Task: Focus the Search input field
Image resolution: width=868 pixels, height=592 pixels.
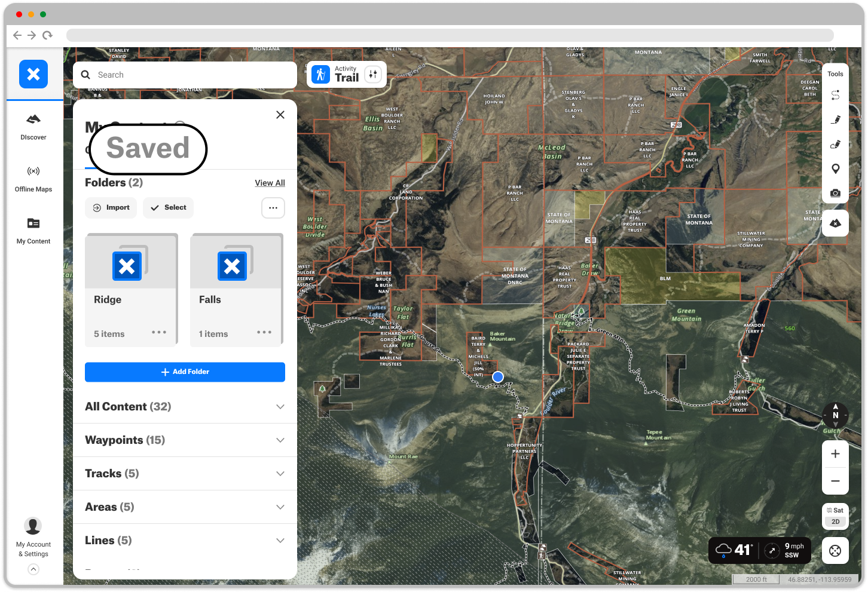Action: [x=185, y=75]
